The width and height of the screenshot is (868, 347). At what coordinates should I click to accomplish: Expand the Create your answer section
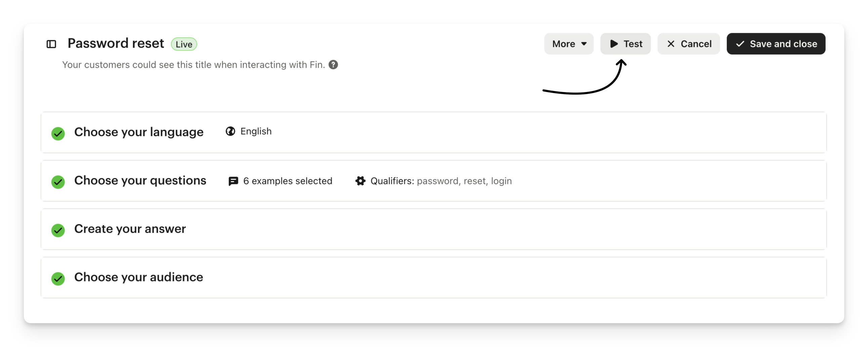tap(130, 229)
